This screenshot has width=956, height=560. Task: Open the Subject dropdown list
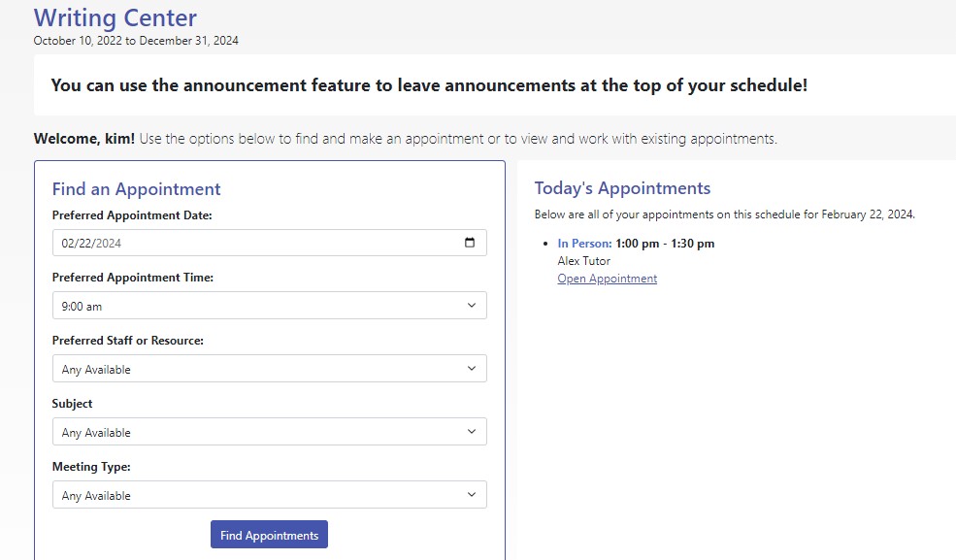tap(269, 432)
